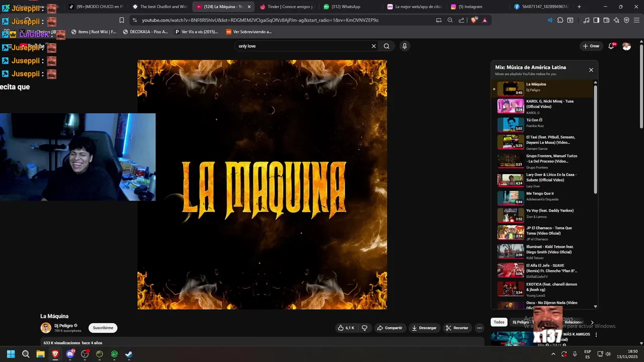Open the Dj Peligro channel name link
Screen dimensions: 644x362
[x=63, y=325]
